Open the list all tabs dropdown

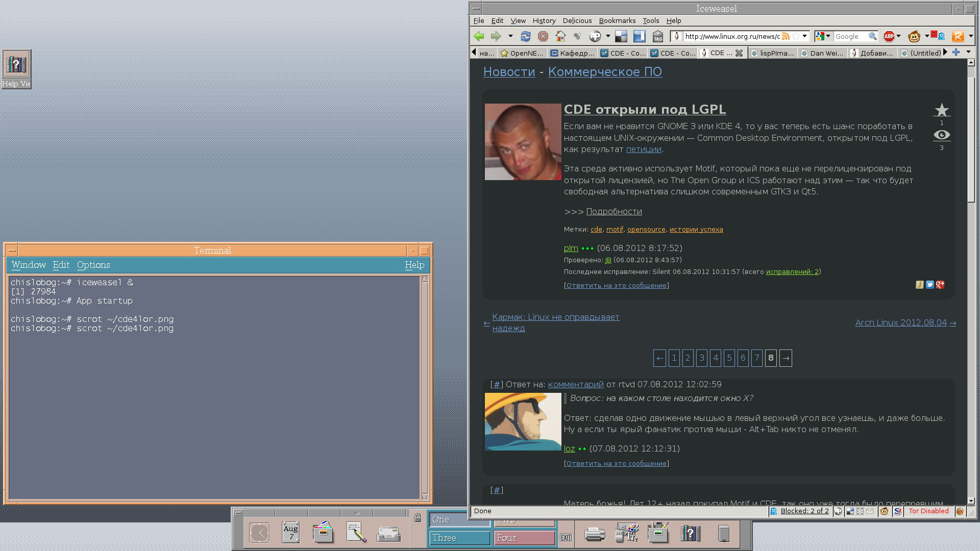[968, 52]
